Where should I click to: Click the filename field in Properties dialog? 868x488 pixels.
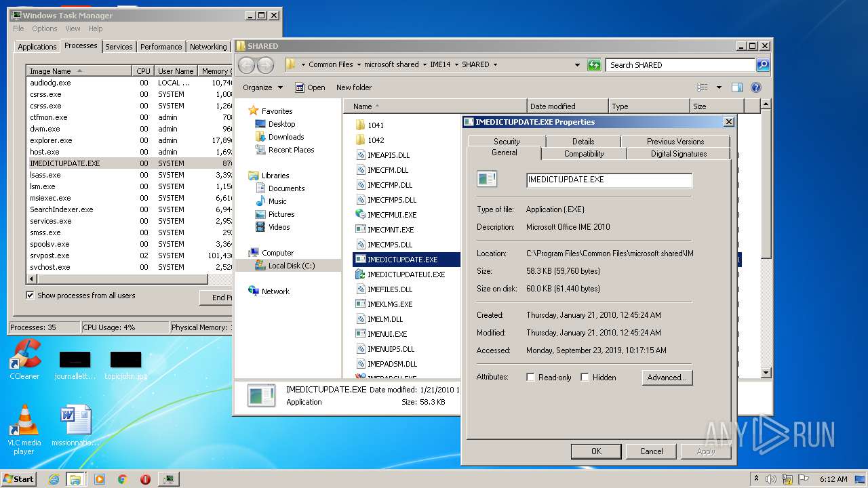(609, 180)
